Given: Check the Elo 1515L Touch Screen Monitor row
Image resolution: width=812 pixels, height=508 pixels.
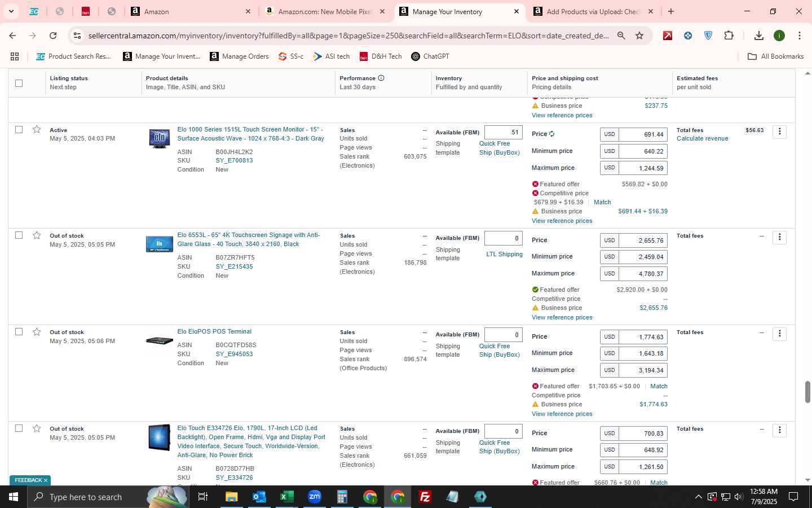Looking at the screenshot, I should (19, 130).
